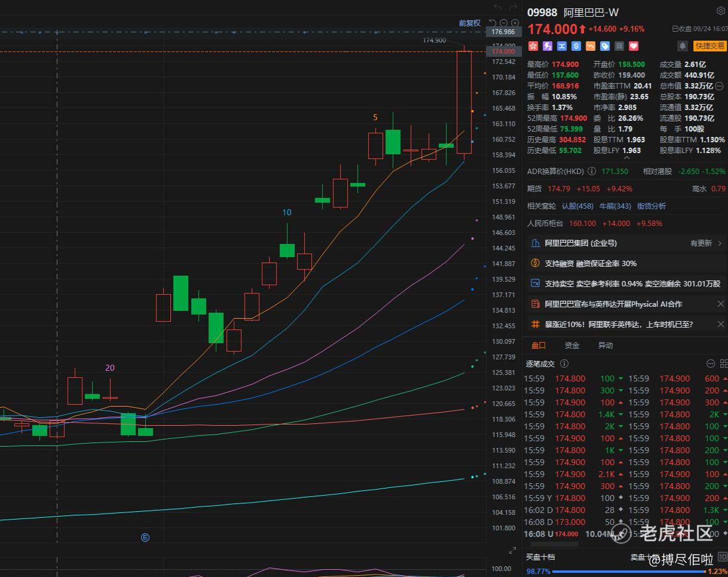Screen dimensions: 728x577
Task: Click the 成交额 value 440.91亿
Action: click(x=699, y=75)
